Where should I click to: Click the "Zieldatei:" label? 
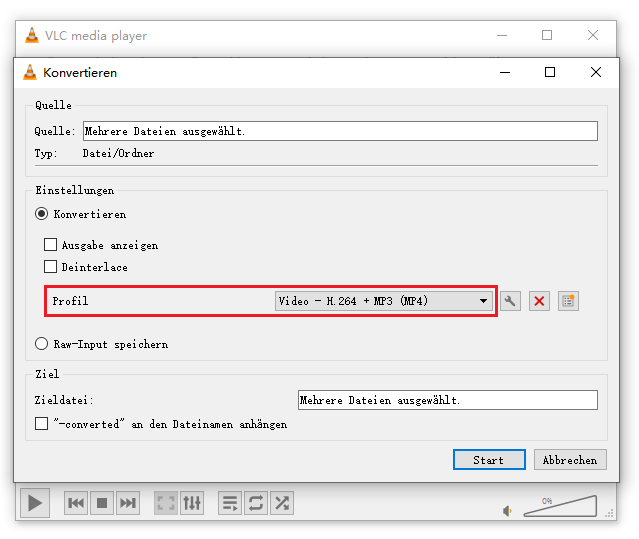tap(64, 400)
